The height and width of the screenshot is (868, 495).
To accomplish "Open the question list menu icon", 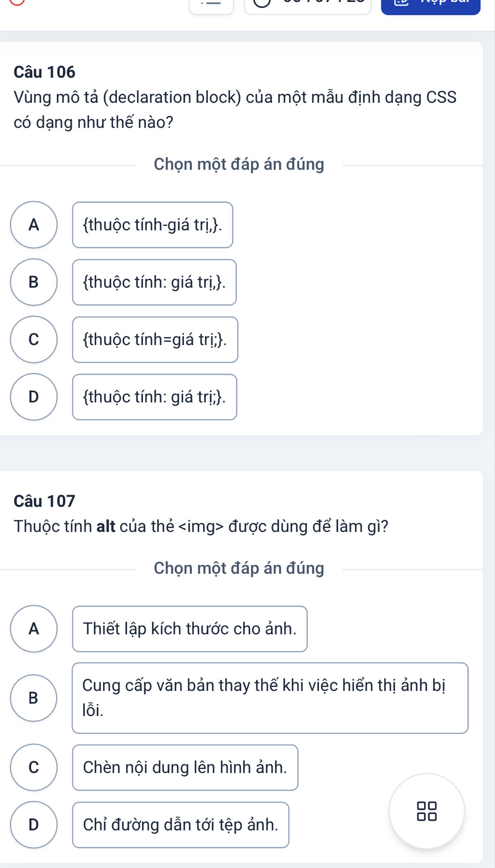I will pos(211,5).
